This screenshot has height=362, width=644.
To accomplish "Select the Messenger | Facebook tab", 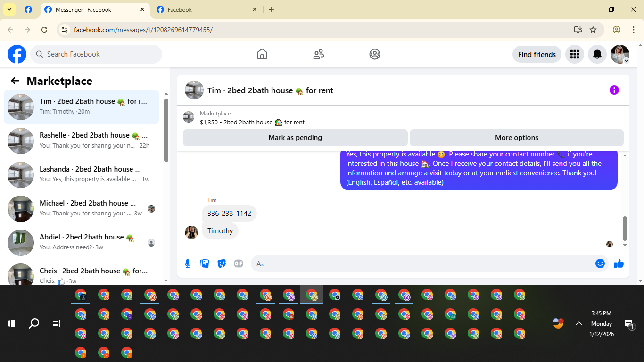I will tap(94, 9).
